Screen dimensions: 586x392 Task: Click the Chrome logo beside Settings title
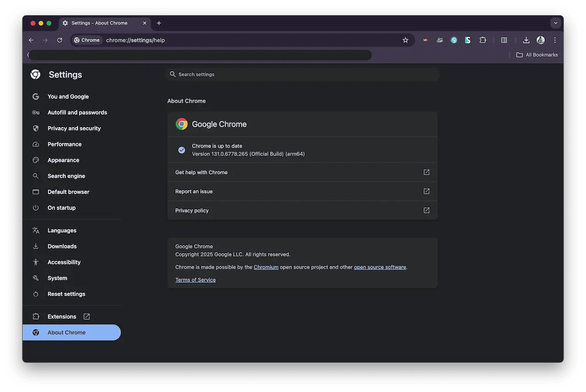(x=35, y=74)
